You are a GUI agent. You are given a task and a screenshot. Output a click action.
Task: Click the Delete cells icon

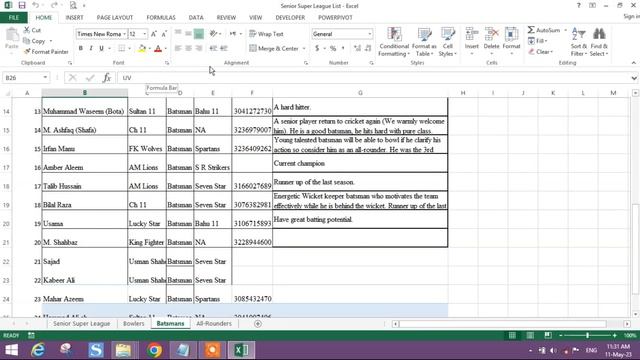(x=491, y=34)
